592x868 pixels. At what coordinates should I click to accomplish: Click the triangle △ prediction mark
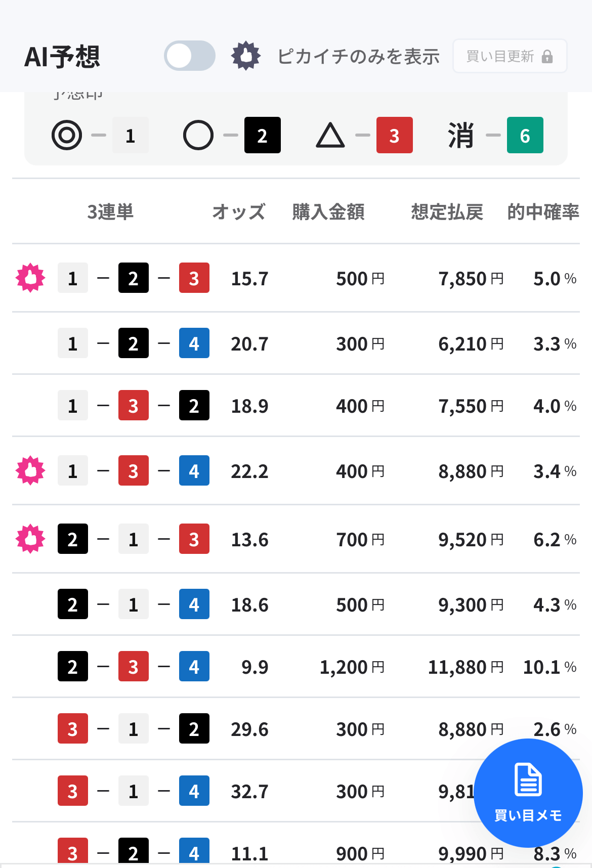330,136
